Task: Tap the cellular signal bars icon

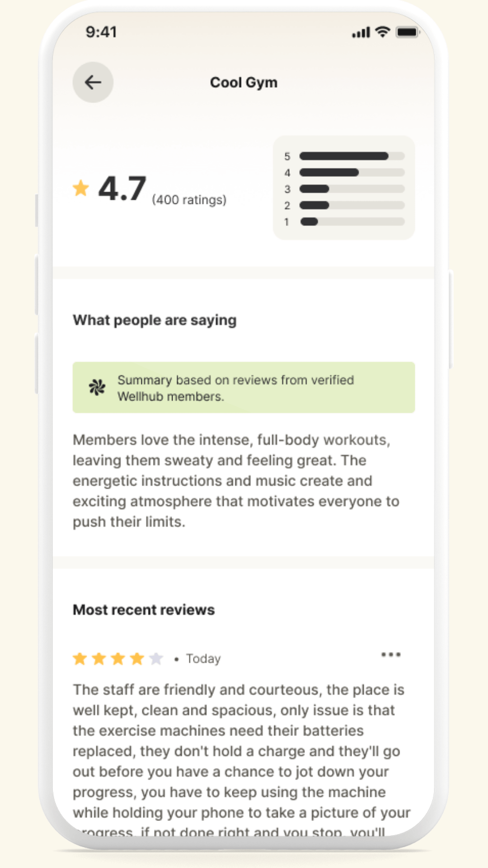Action: [x=361, y=33]
